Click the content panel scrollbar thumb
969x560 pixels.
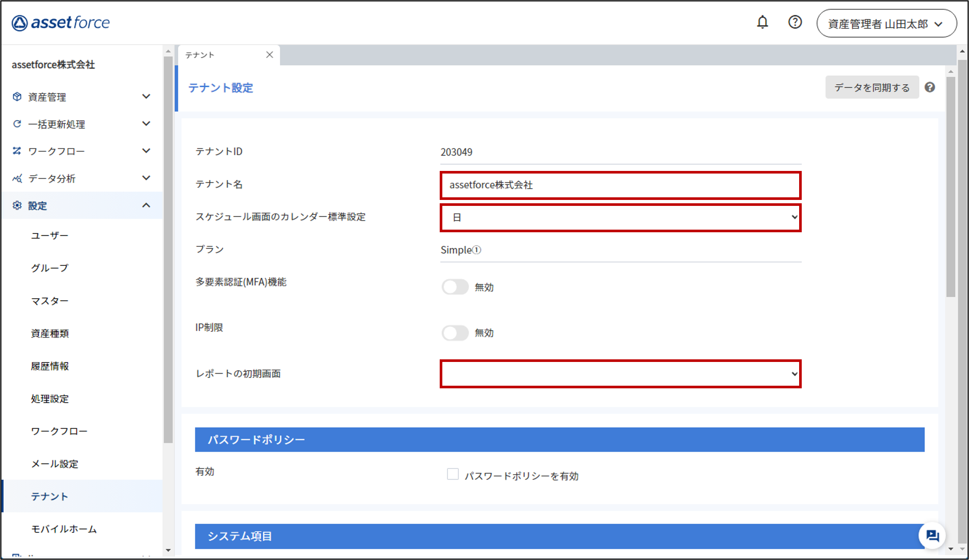pyautogui.click(x=950, y=187)
